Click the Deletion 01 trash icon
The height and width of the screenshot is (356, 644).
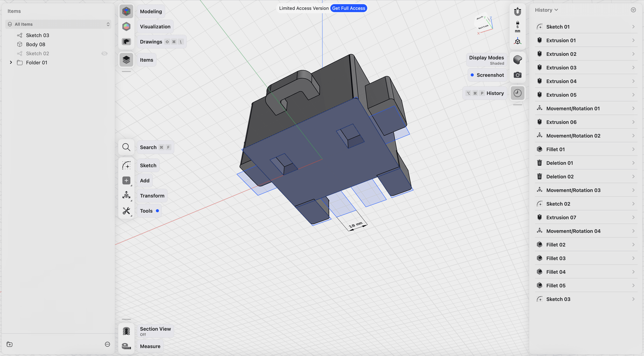click(540, 163)
